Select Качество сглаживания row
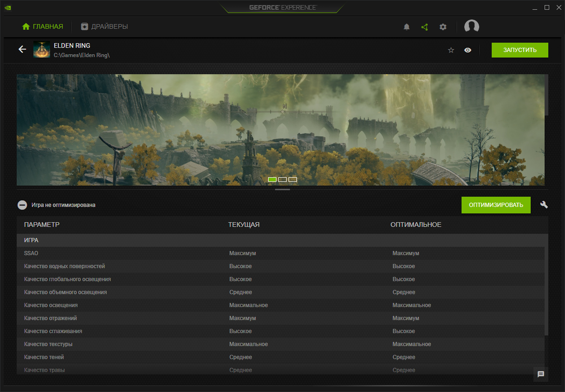This screenshot has width=565, height=392. pos(281,331)
